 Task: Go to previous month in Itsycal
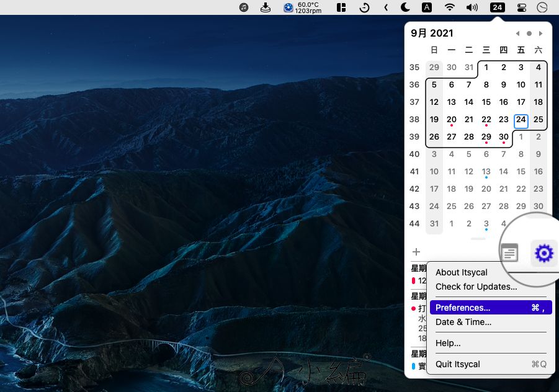517,33
